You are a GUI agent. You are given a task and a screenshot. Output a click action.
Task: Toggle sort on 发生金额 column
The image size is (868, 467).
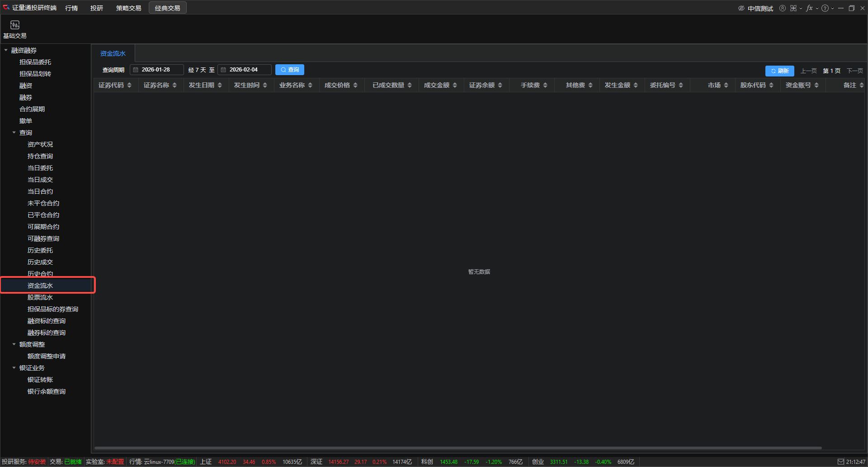click(636, 85)
